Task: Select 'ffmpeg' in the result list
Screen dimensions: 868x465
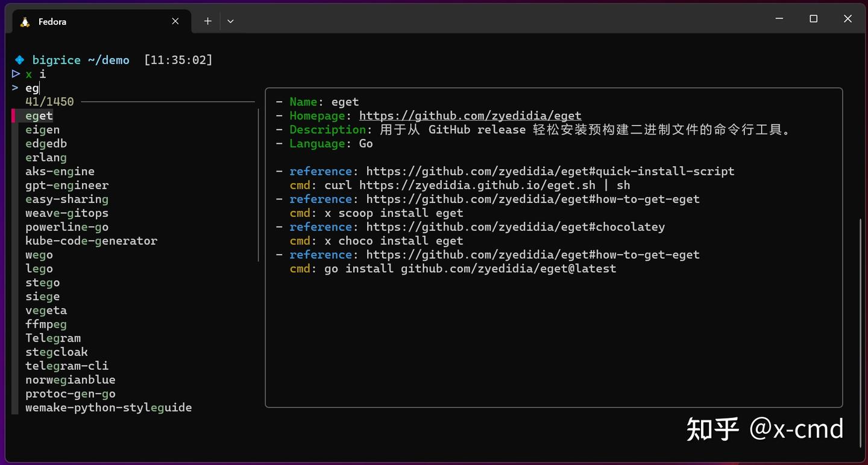Action: click(x=46, y=323)
